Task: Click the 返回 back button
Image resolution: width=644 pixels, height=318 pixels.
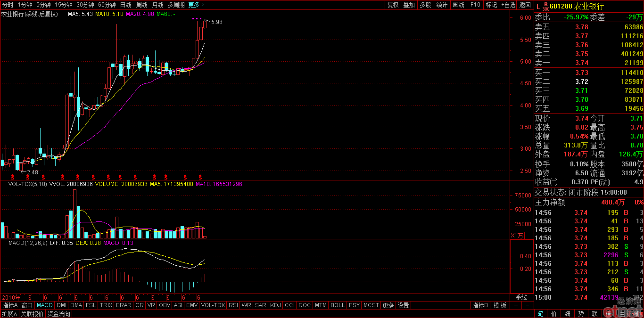Action: (x=525, y=5)
